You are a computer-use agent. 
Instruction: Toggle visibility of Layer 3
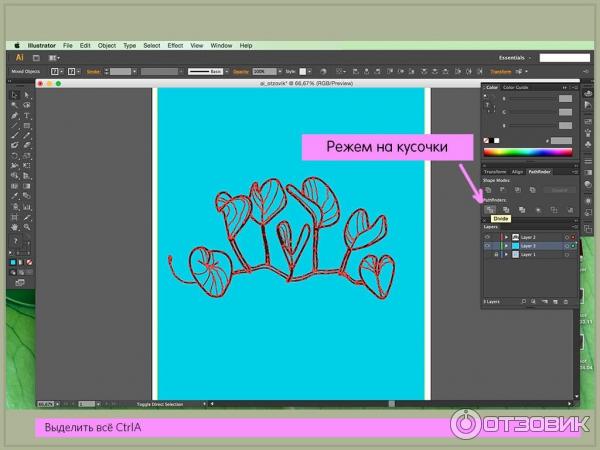coord(487,246)
